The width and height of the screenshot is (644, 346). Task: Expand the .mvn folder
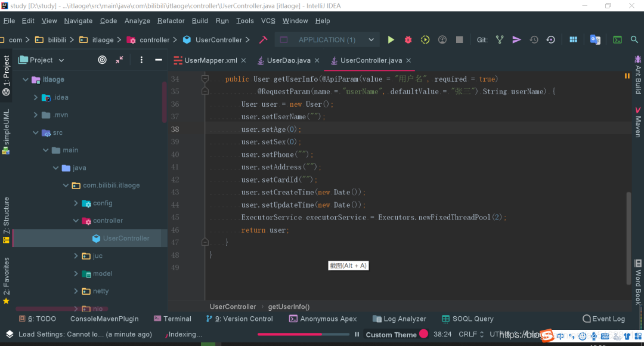[x=36, y=115]
